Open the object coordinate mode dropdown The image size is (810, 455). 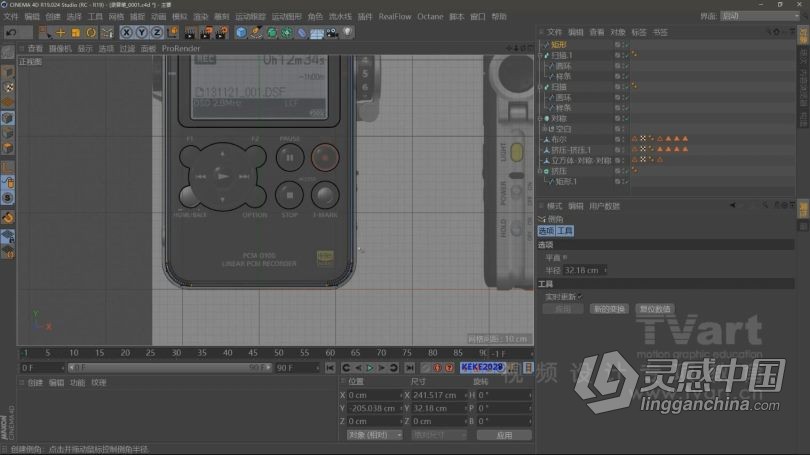coord(375,435)
